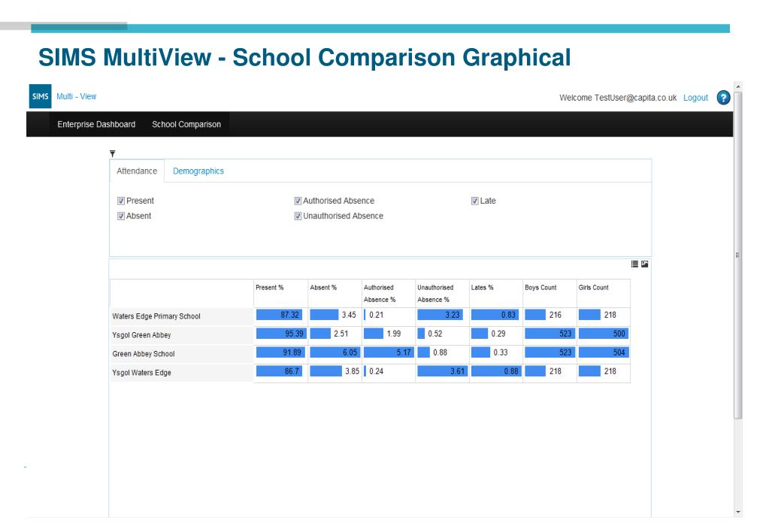Click the page scrollbar down arrow
This screenshot has height=532, width=769.
coord(738,512)
